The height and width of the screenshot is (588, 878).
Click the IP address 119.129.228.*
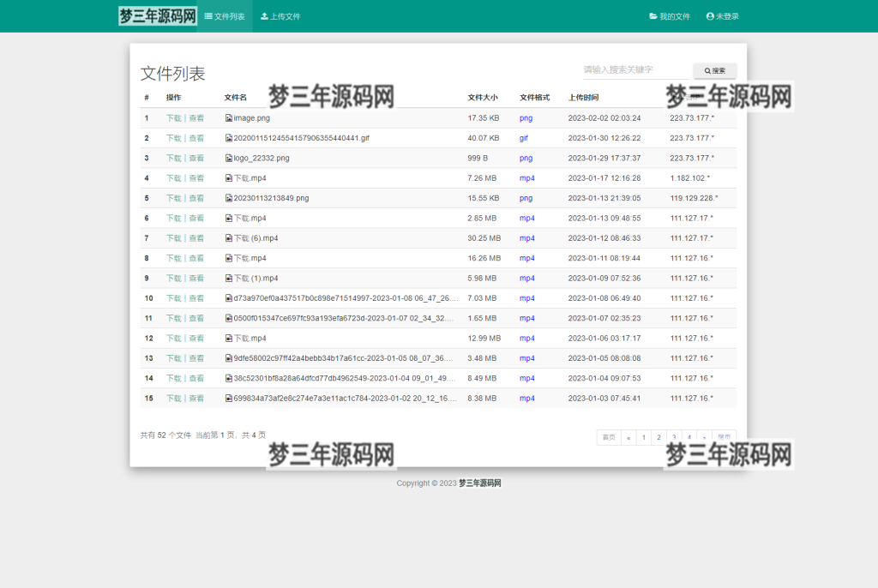(694, 198)
